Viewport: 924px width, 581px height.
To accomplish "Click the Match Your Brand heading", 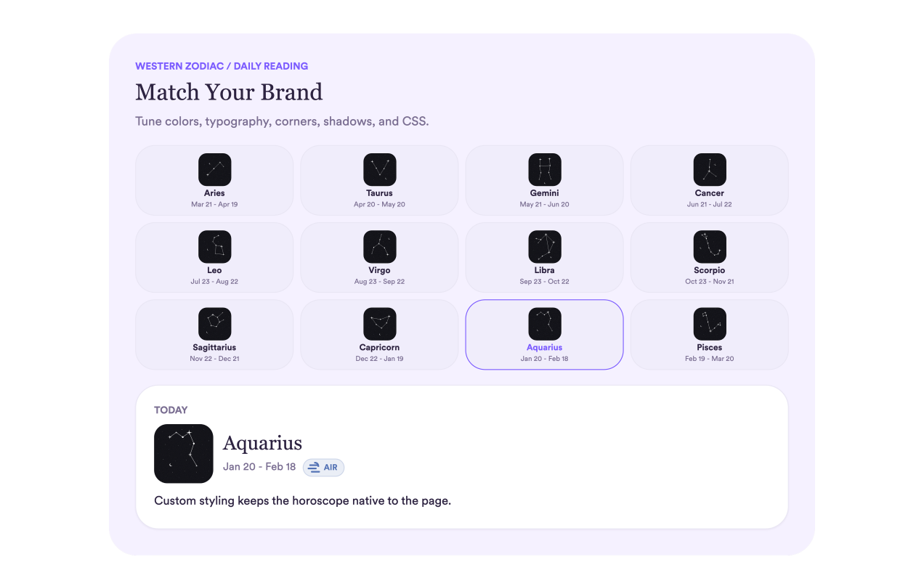I will [229, 92].
